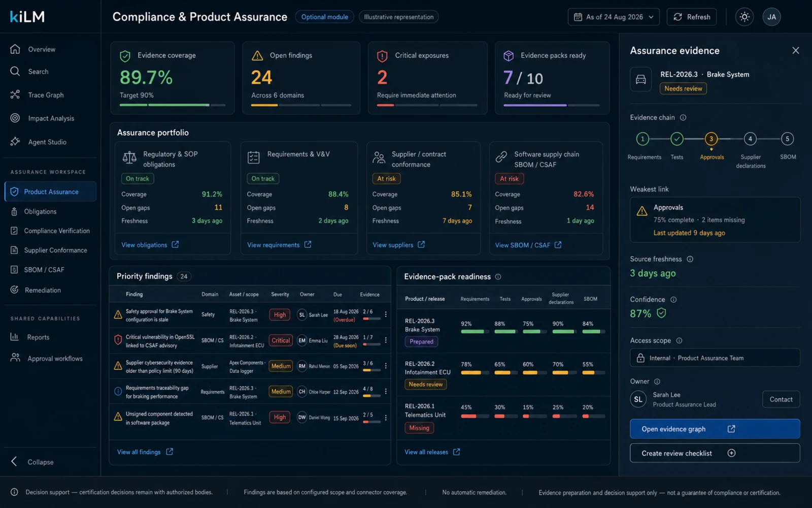Click the Optional module badge

(325, 17)
